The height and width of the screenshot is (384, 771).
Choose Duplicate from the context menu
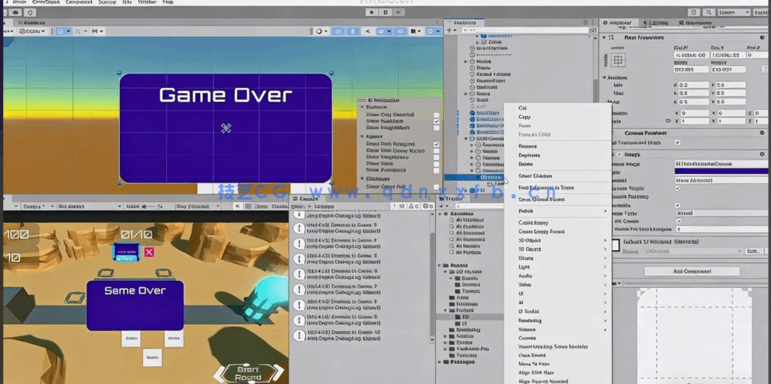tap(529, 155)
